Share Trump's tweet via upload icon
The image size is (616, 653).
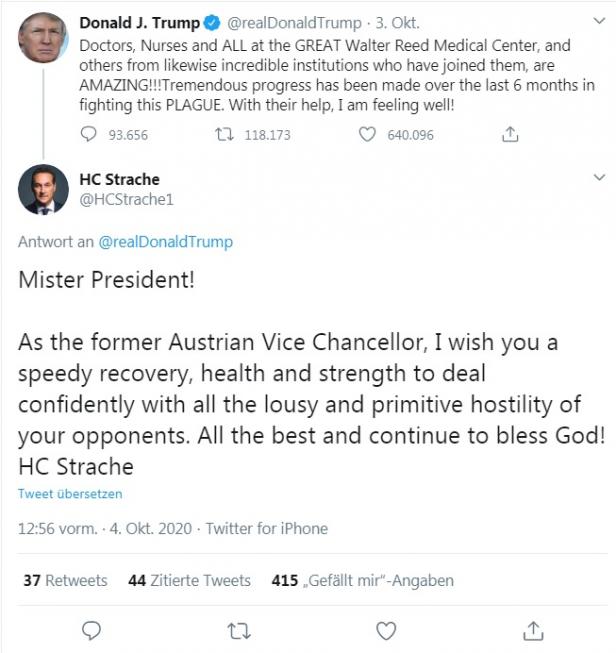(510, 134)
